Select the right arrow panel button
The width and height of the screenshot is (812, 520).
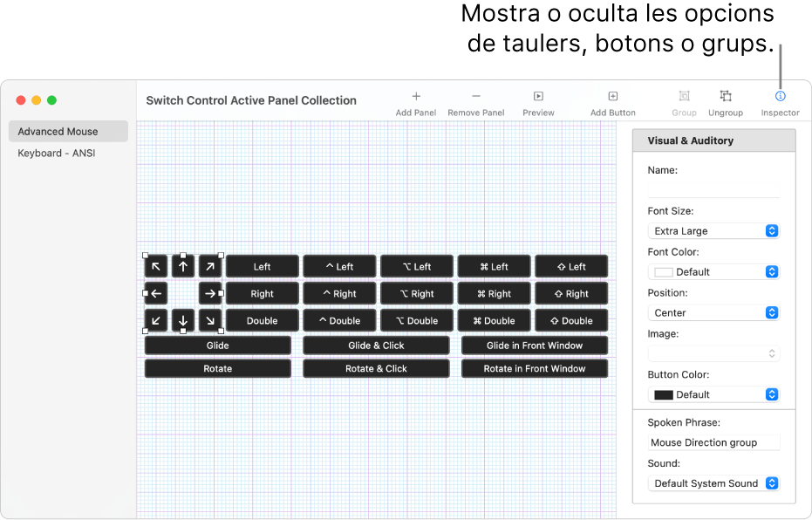209,294
